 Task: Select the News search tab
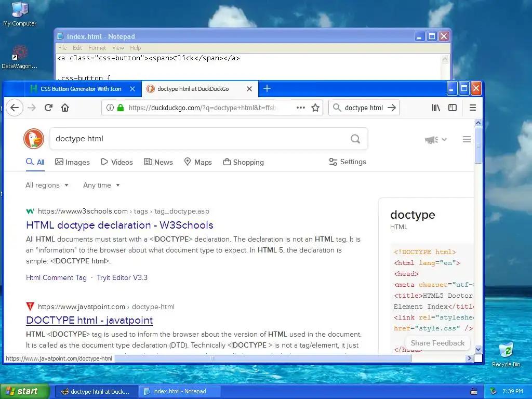(158, 162)
